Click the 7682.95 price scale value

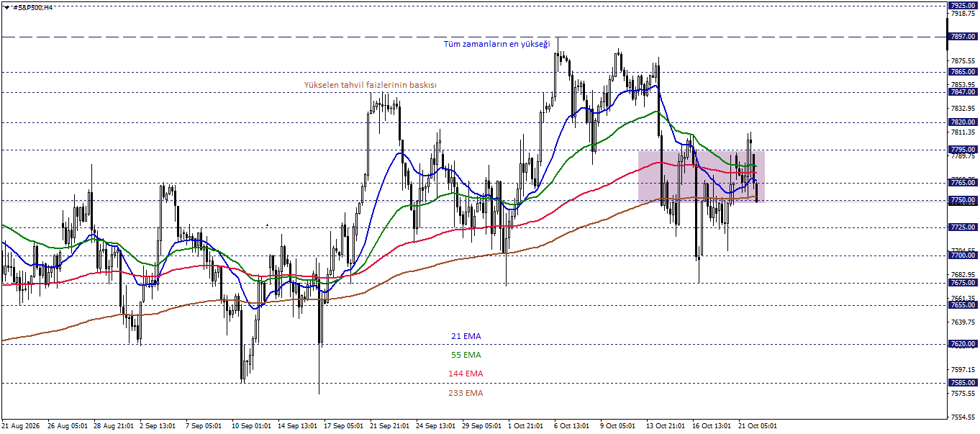click(x=963, y=275)
